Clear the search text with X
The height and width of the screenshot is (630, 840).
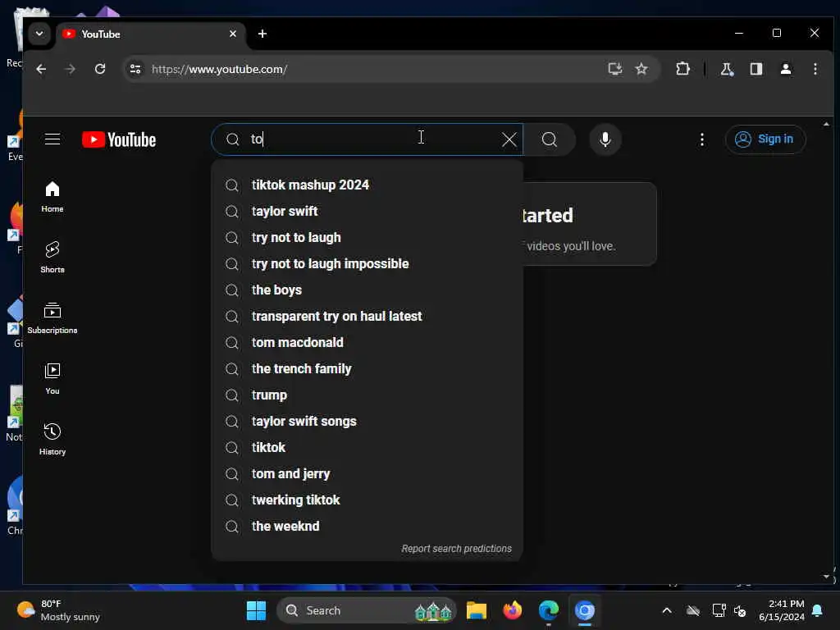(x=509, y=139)
